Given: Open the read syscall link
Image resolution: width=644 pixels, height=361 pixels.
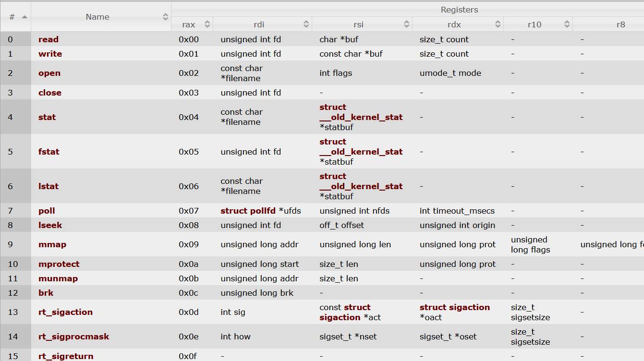Looking at the screenshot, I should point(49,39).
